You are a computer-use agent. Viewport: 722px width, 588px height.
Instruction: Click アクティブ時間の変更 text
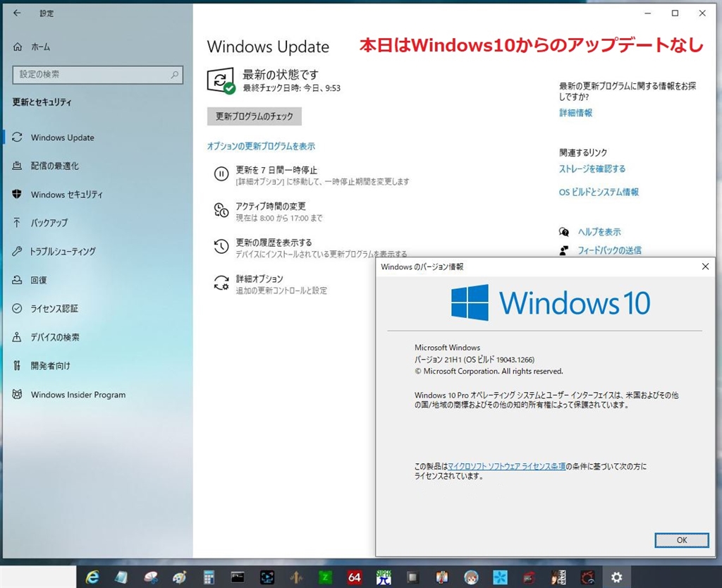click(x=271, y=207)
